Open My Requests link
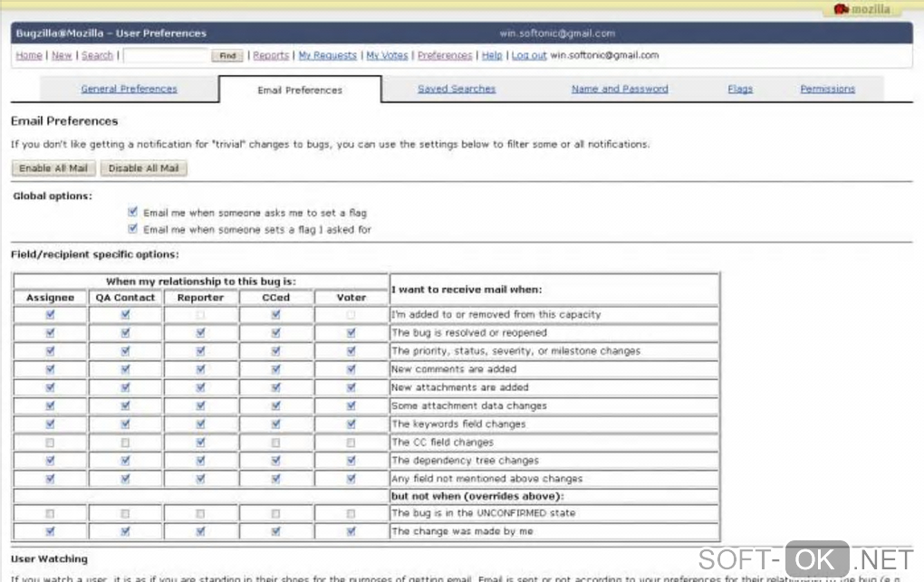Screen dimensions: 924x582 pyautogui.click(x=328, y=55)
